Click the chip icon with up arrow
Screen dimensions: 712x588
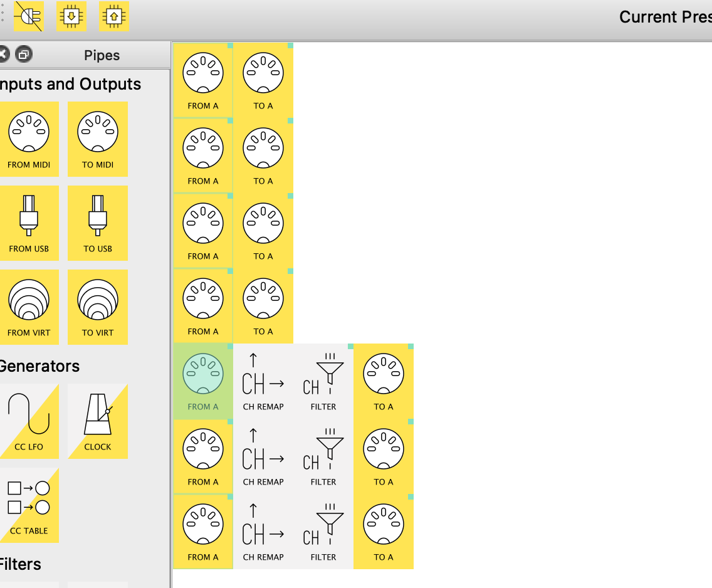[114, 17]
